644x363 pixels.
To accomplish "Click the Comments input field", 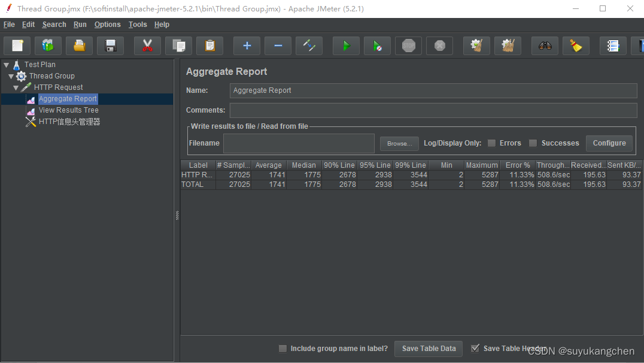I will (433, 110).
